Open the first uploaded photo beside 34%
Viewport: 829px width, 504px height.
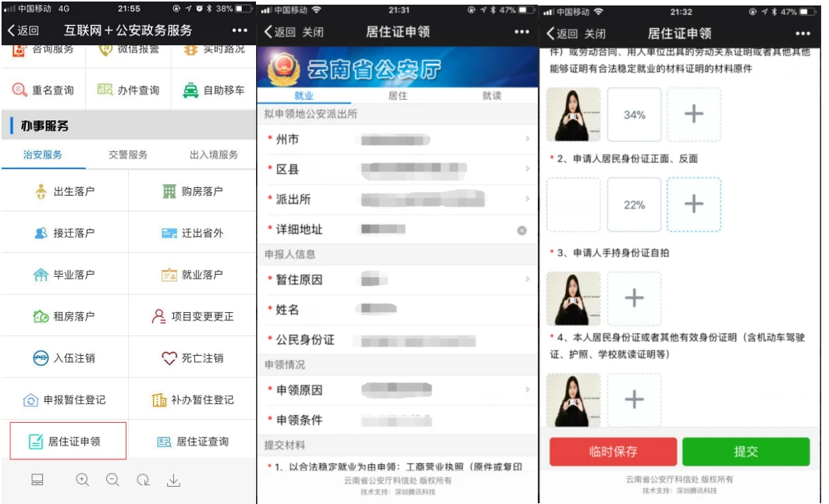pyautogui.click(x=573, y=115)
